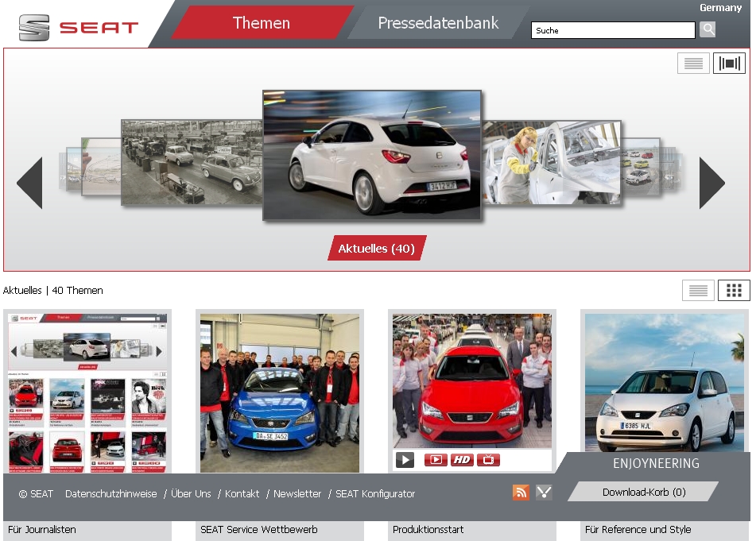756x541 pixels.
Task: Click the magnifier search button
Action: click(708, 29)
